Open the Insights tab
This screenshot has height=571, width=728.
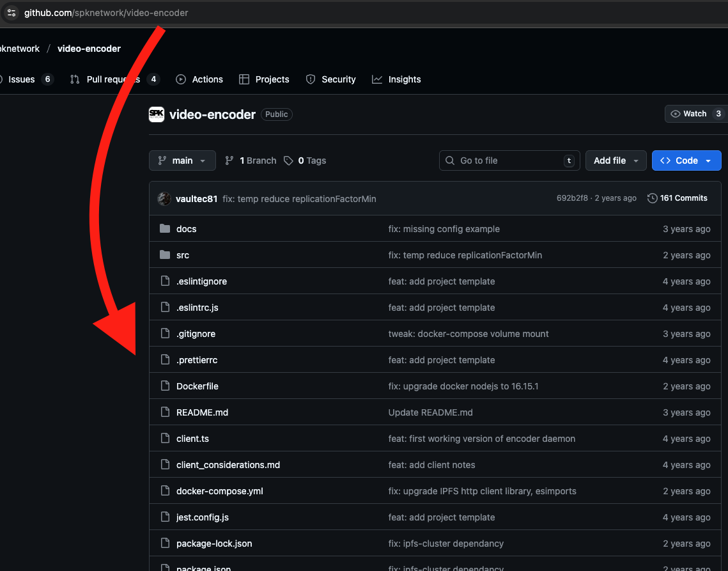pos(396,79)
